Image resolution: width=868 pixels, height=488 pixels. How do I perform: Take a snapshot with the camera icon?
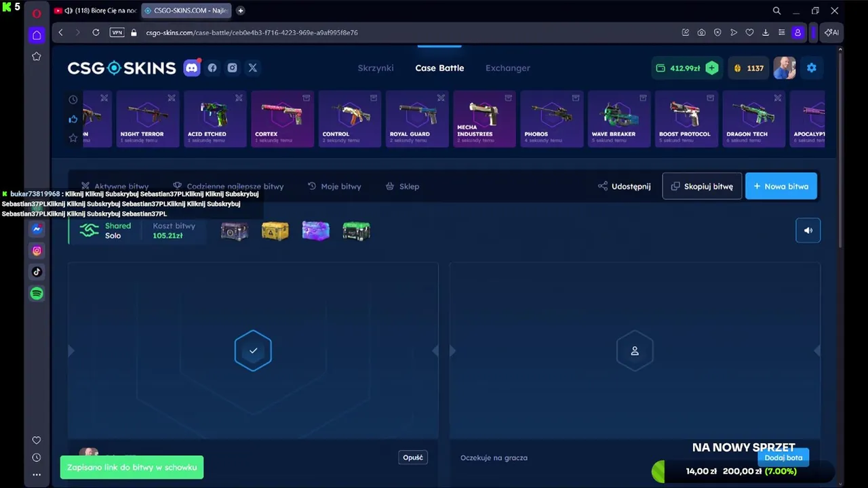tap(701, 33)
